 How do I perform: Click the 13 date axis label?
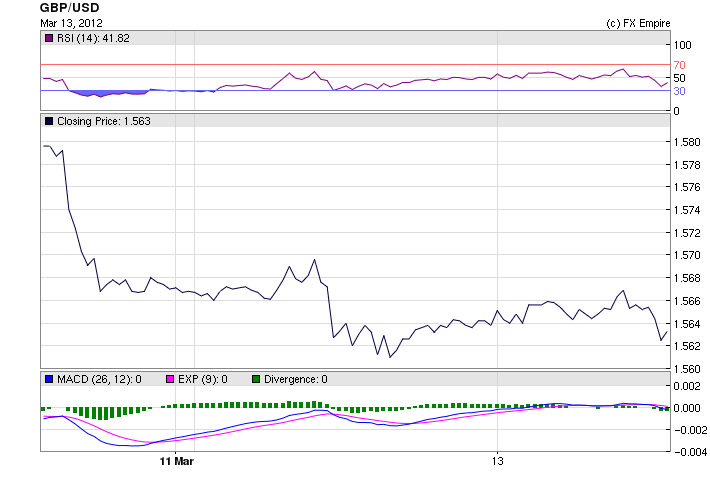point(497,461)
